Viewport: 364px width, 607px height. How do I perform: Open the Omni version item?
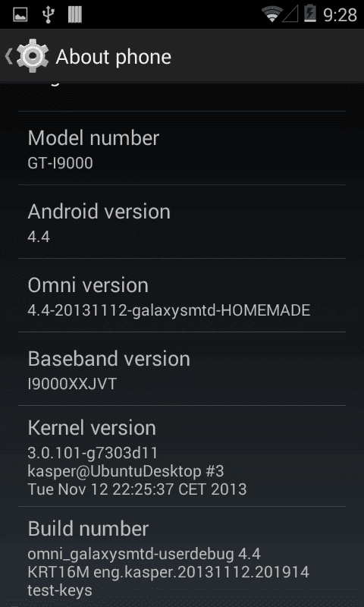click(x=182, y=295)
